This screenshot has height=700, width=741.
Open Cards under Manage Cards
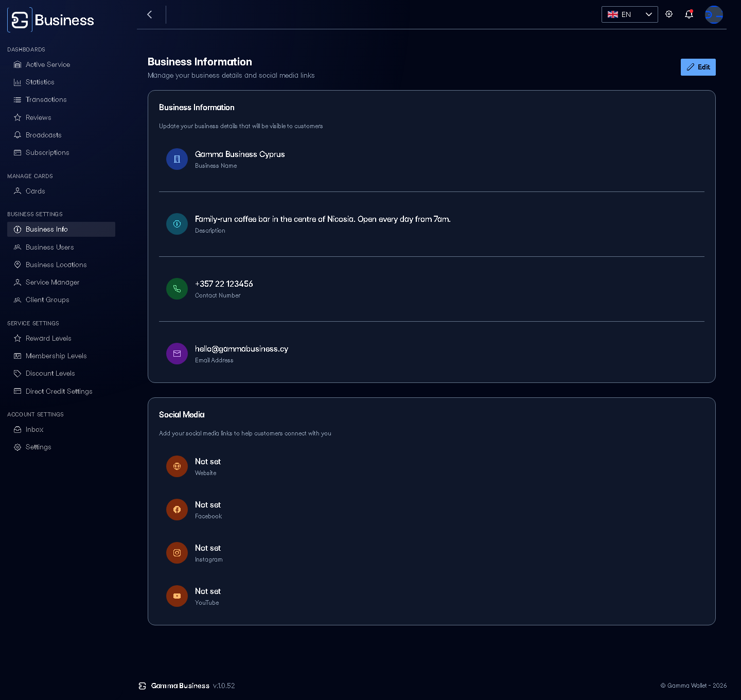pyautogui.click(x=61, y=191)
